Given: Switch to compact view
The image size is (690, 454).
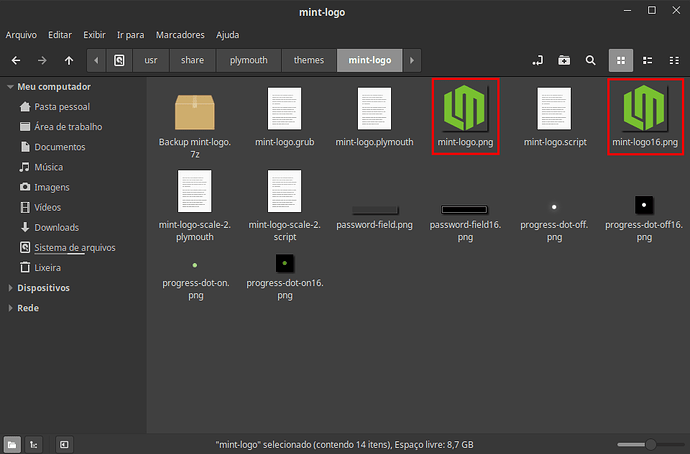Looking at the screenshot, I should (674, 60).
